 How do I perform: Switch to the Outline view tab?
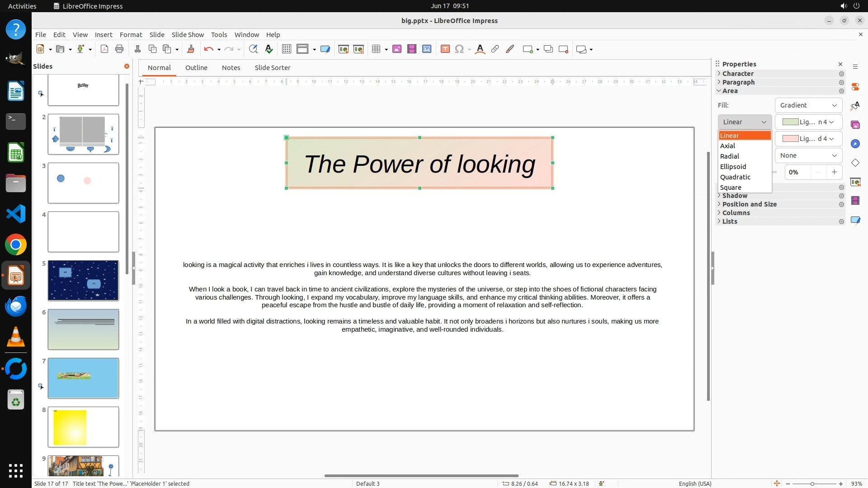pyautogui.click(x=196, y=68)
